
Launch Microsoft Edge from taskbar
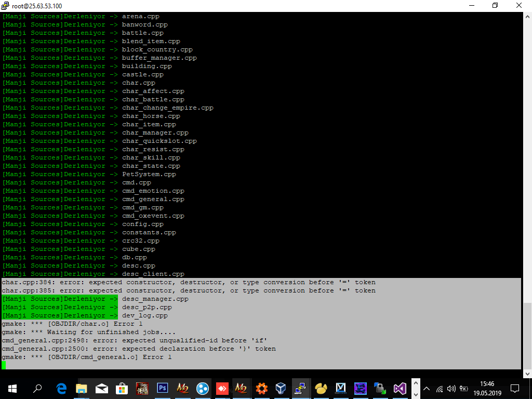tap(61, 388)
